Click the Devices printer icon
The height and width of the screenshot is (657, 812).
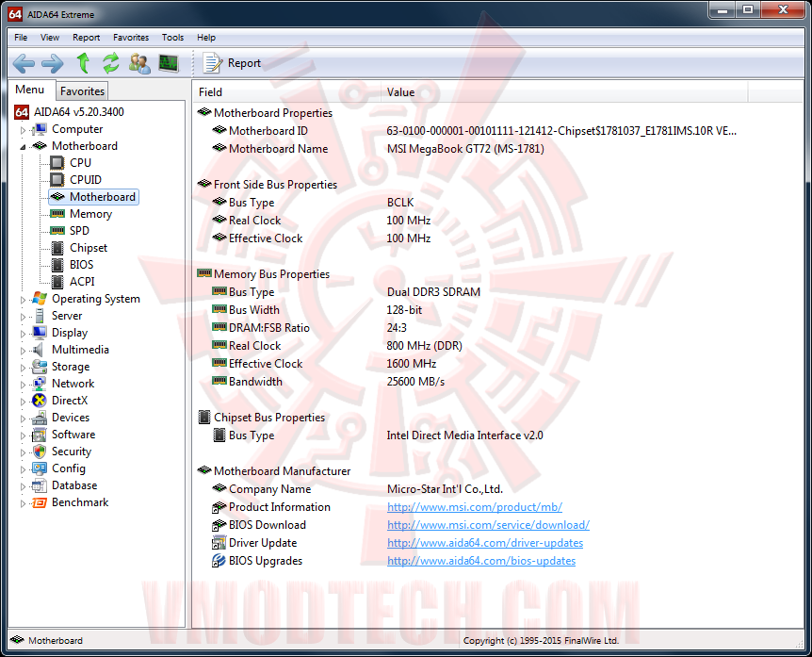pyautogui.click(x=40, y=418)
